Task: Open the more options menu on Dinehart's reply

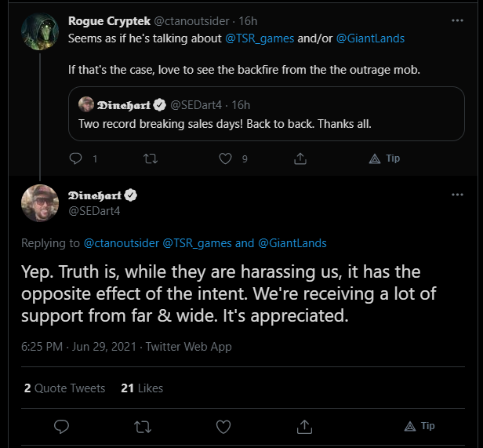Action: (x=457, y=195)
